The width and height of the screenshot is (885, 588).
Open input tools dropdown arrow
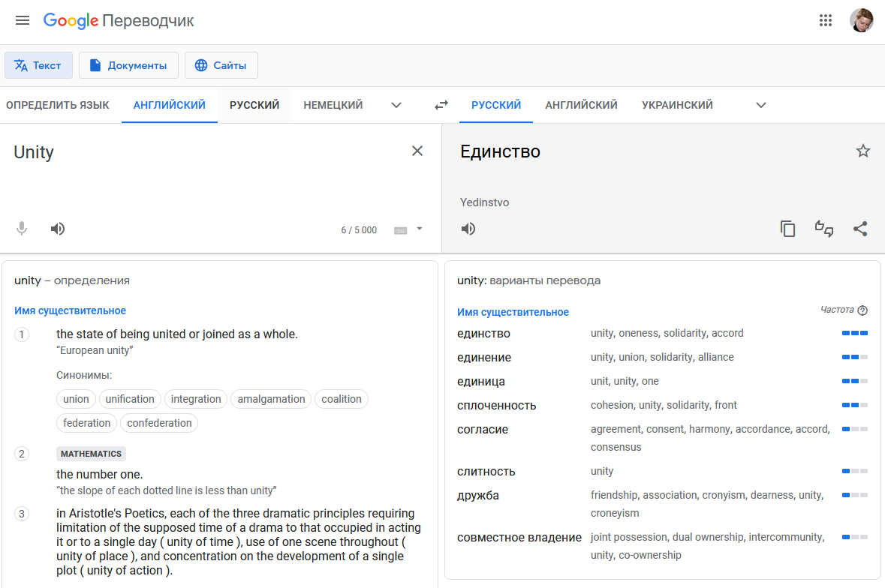click(x=420, y=229)
